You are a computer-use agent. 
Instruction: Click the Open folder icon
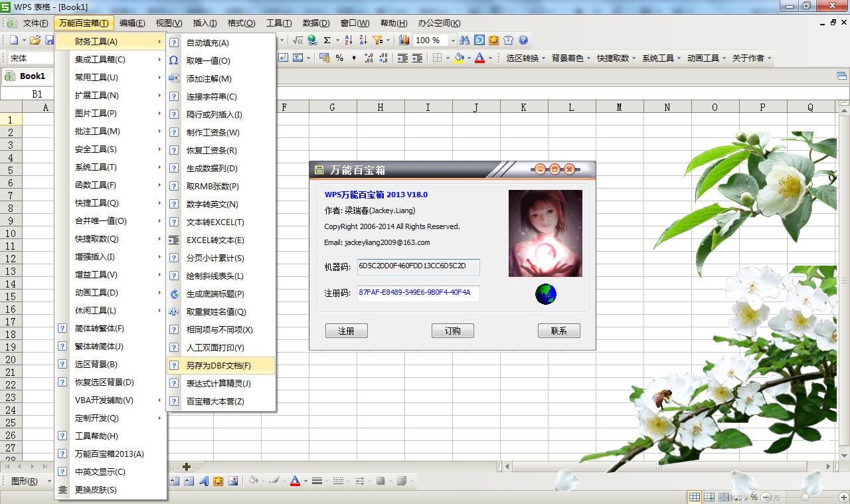(x=35, y=41)
